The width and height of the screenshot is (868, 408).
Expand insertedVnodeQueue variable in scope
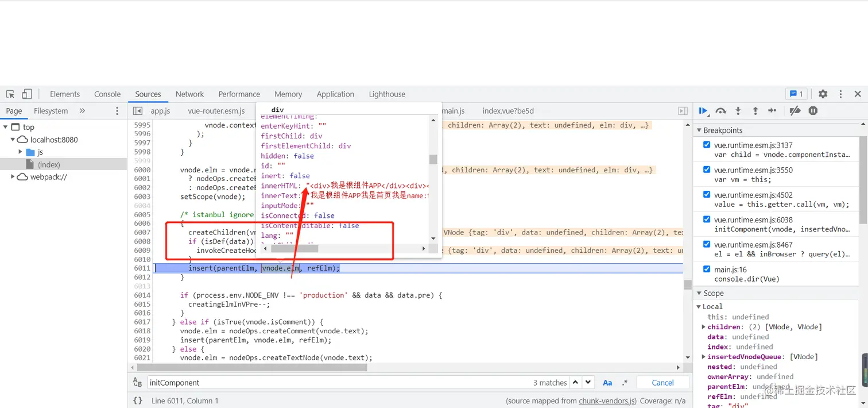(x=703, y=357)
